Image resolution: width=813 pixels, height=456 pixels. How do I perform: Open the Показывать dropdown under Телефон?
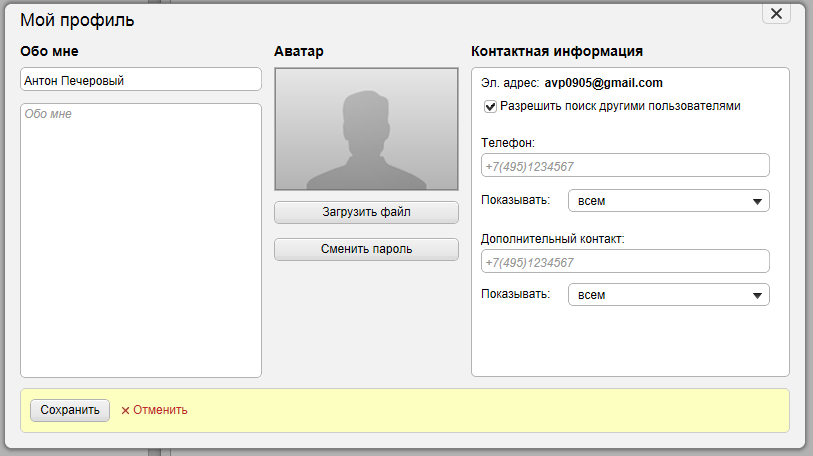668,201
